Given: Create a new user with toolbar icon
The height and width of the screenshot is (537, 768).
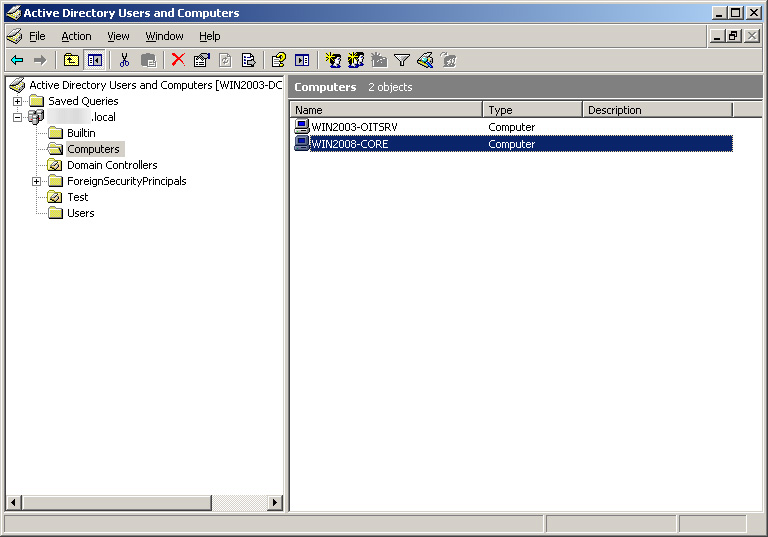Looking at the screenshot, I should tap(333, 60).
